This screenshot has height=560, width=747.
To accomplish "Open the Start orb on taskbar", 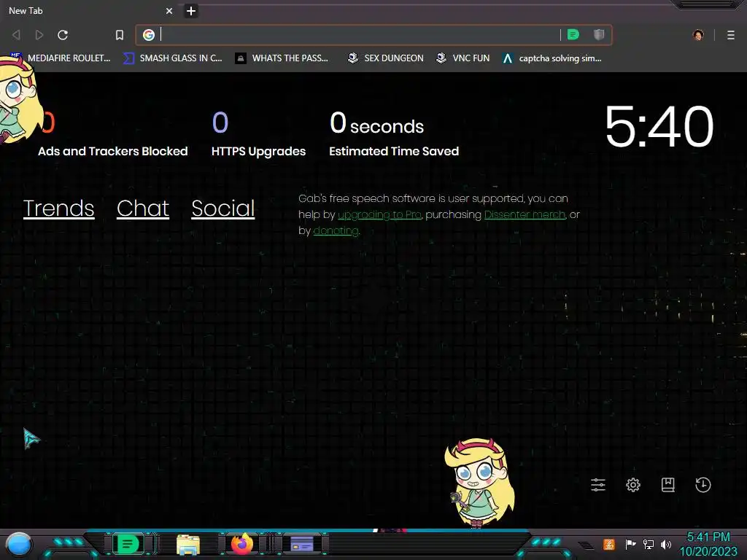I will coord(19,544).
